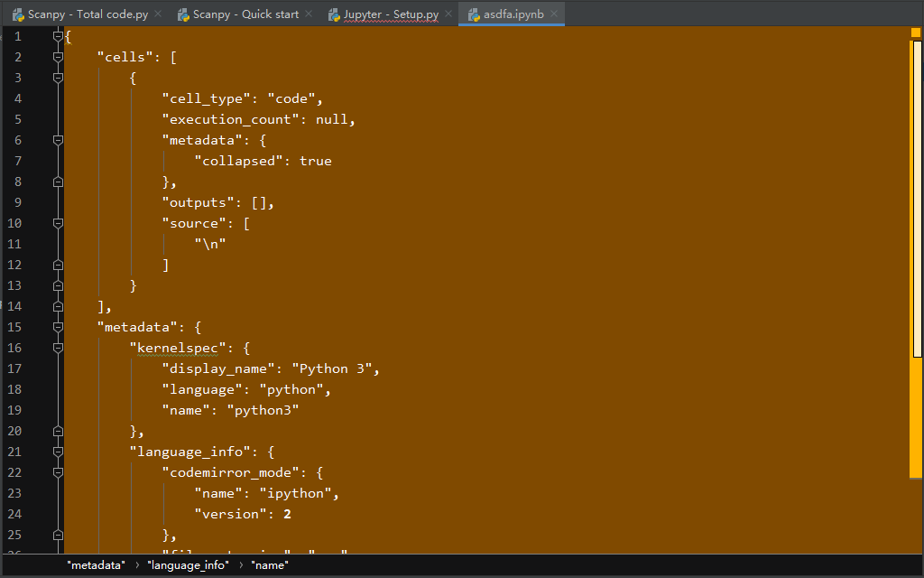
Task: Click the Python icon on "Scanpy - Total code.py" tab
Action: tap(20, 14)
